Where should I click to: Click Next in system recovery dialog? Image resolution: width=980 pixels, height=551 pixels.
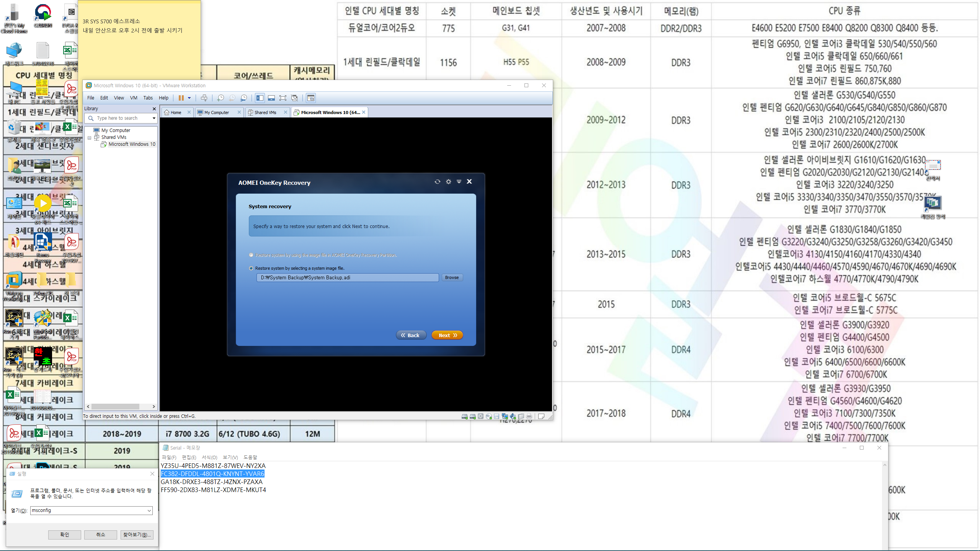(x=447, y=335)
